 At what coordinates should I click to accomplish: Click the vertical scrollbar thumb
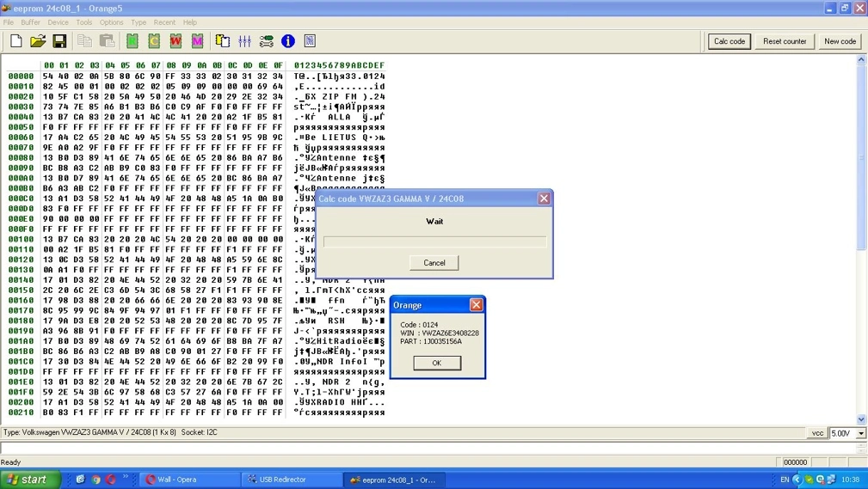[x=861, y=156]
